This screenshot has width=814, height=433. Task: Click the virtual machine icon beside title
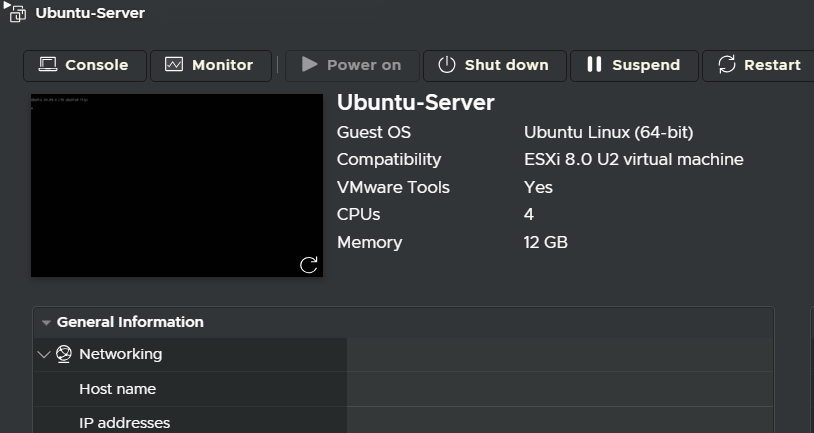click(18, 14)
